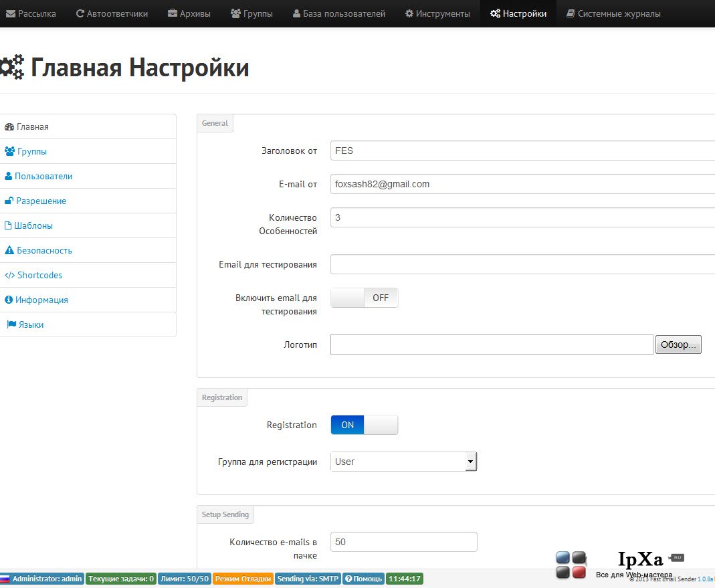Image resolution: width=715 pixels, height=588 pixels.
Task: Click the unlock icon beside Разрешение
Action: coord(9,200)
